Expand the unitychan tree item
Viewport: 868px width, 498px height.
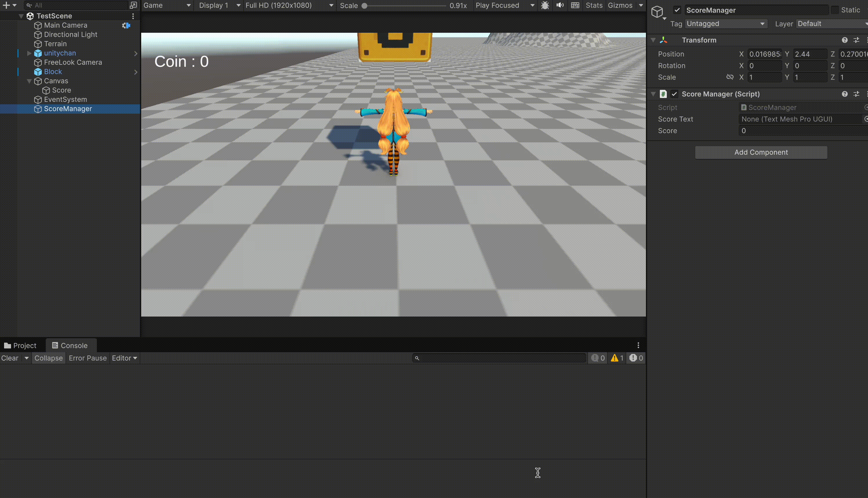tap(29, 53)
